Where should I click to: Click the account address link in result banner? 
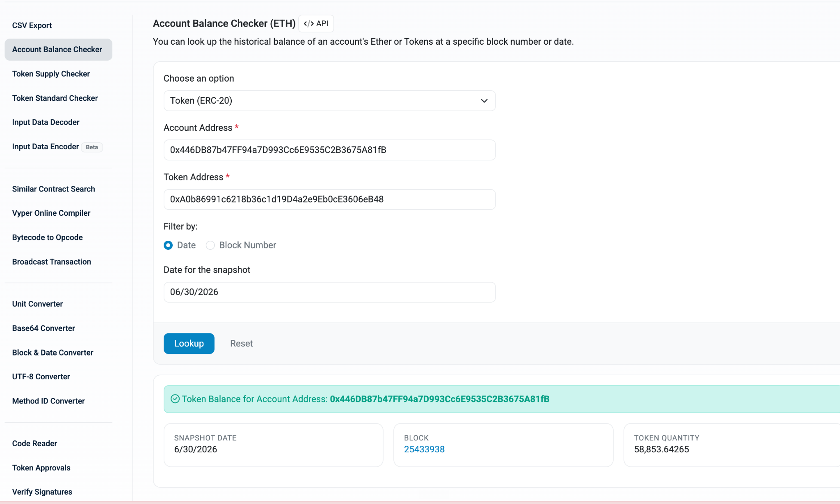click(439, 399)
